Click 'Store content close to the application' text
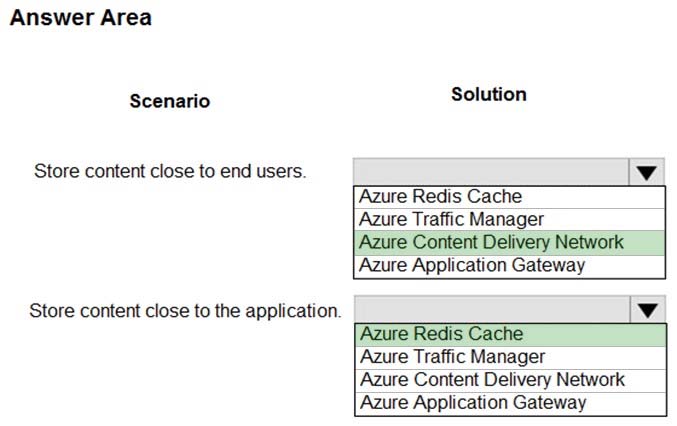 [x=185, y=311]
